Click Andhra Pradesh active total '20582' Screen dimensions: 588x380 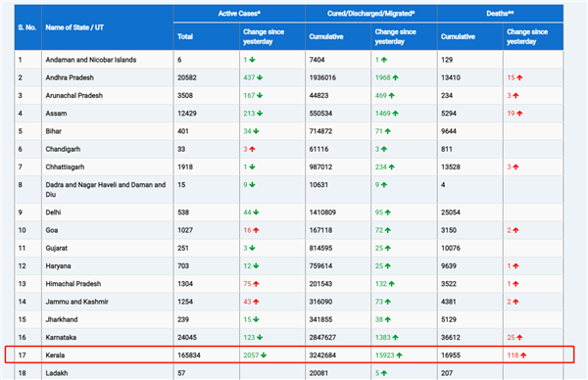187,78
